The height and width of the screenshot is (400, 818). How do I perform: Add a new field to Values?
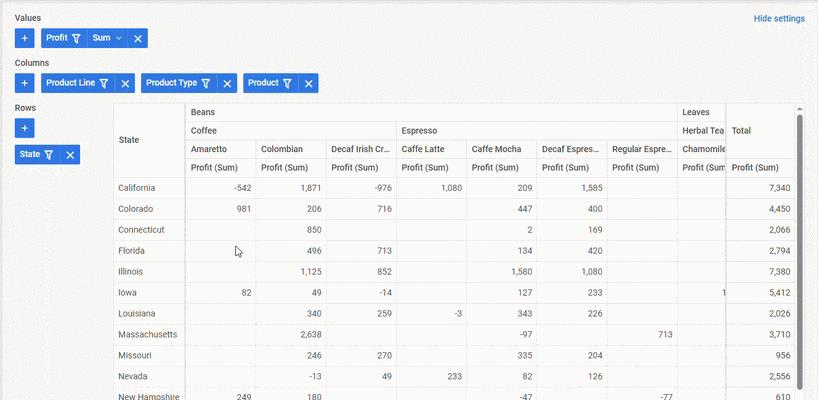click(25, 38)
